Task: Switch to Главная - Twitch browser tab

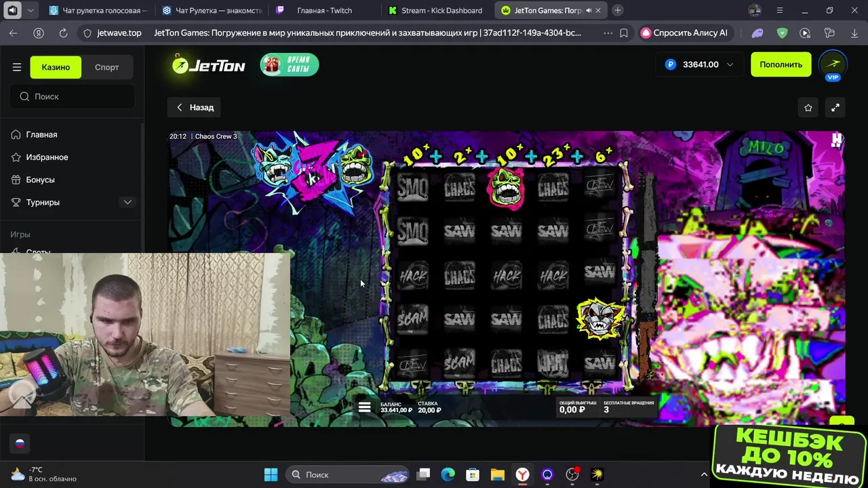Action: click(324, 10)
